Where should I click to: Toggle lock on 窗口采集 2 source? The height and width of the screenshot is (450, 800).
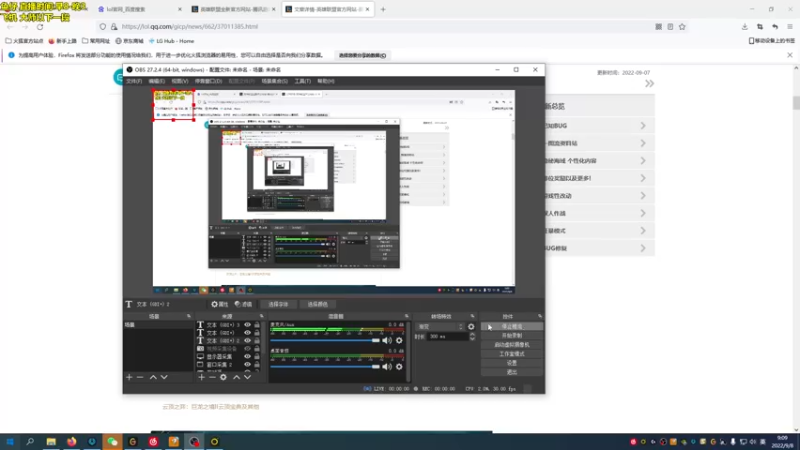(x=257, y=365)
